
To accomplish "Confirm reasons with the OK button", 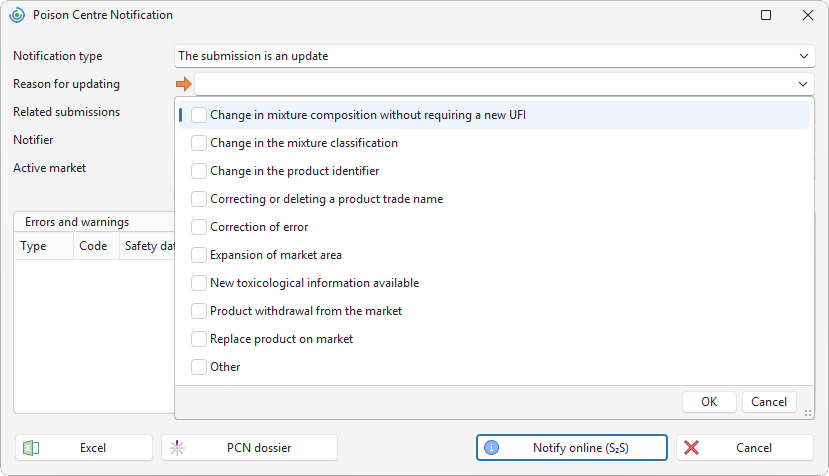I will 709,402.
